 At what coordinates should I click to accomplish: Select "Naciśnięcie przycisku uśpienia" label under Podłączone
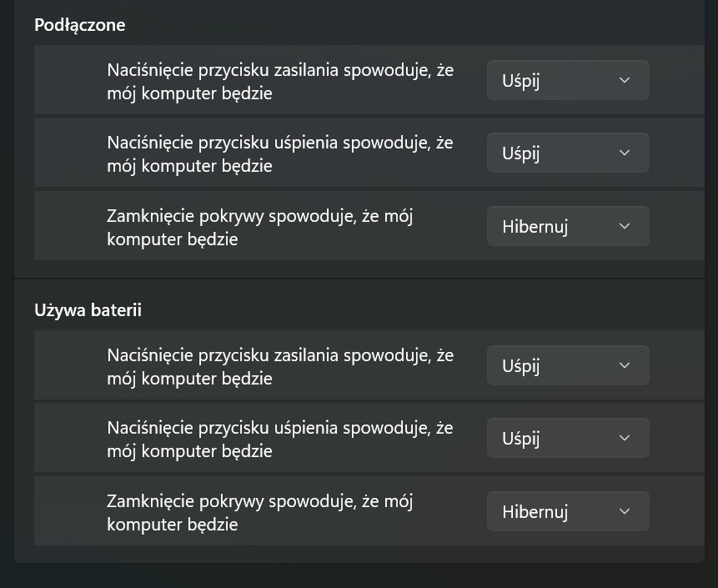pyautogui.click(x=280, y=154)
